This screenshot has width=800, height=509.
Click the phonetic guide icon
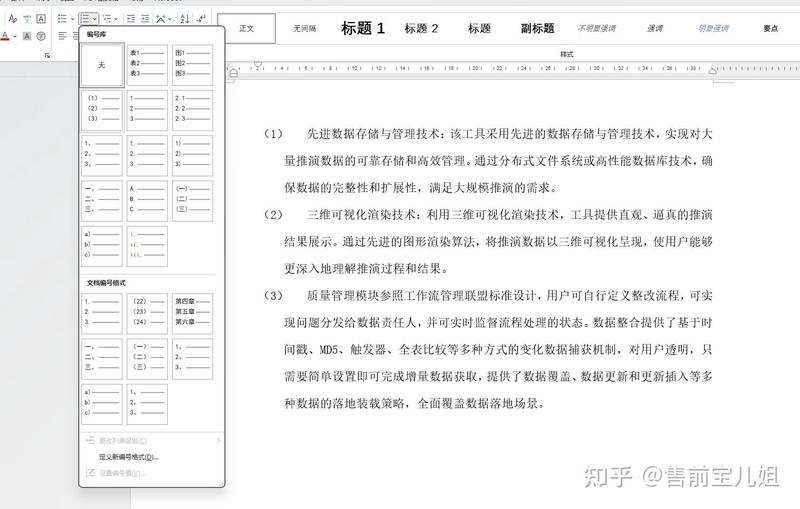[27, 19]
